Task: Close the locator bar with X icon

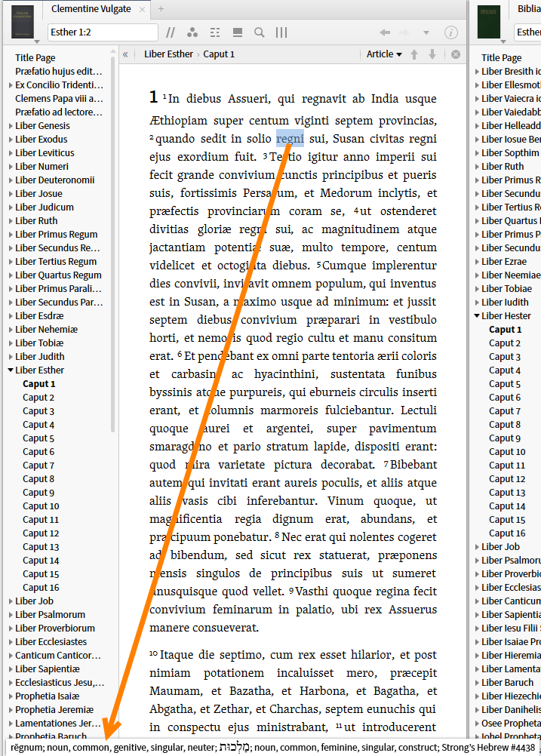Action: (456, 54)
